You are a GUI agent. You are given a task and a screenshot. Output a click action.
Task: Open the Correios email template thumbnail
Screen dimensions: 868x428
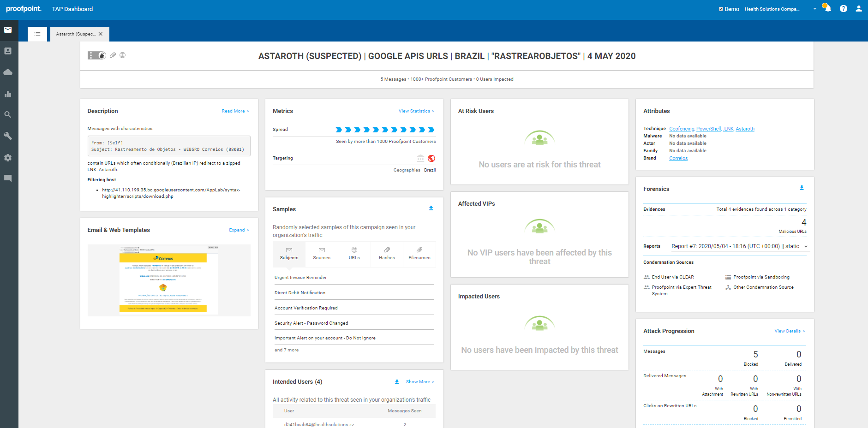[169, 280]
